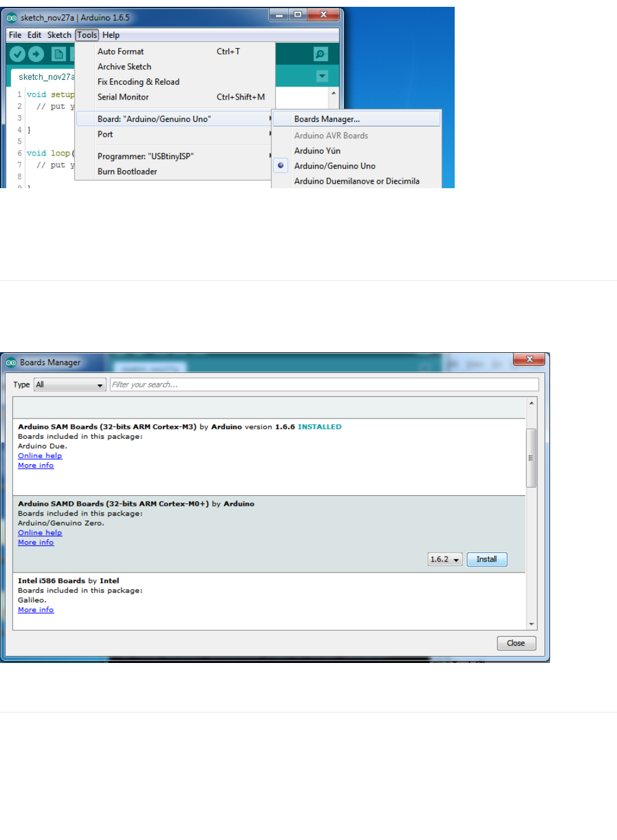Image resolution: width=617 pixels, height=840 pixels.
Task: Click the Verify checkmark toolbar icon
Action: tap(18, 54)
